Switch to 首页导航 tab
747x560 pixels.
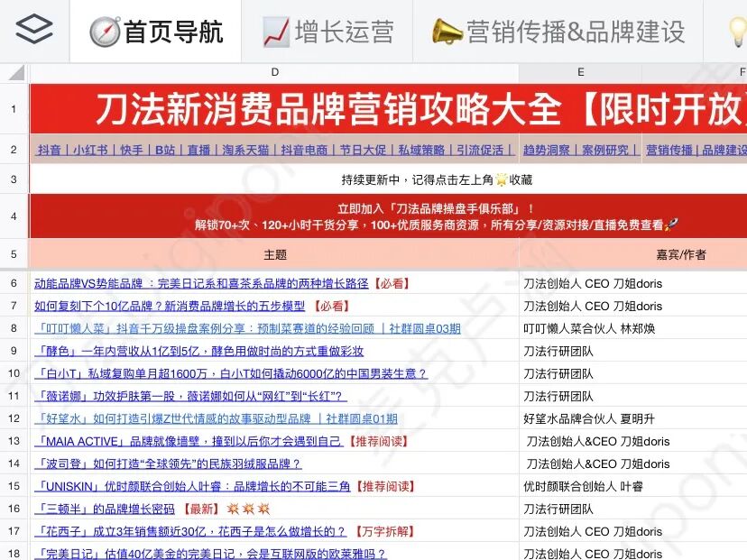pyautogui.click(x=155, y=32)
